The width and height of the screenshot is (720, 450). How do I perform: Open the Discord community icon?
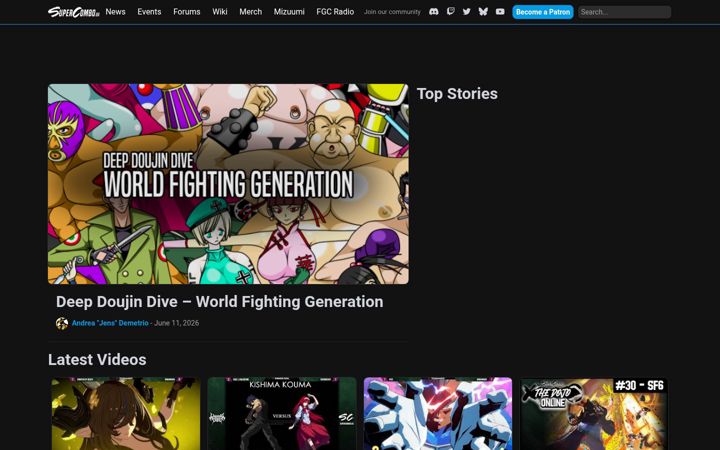[x=433, y=11]
